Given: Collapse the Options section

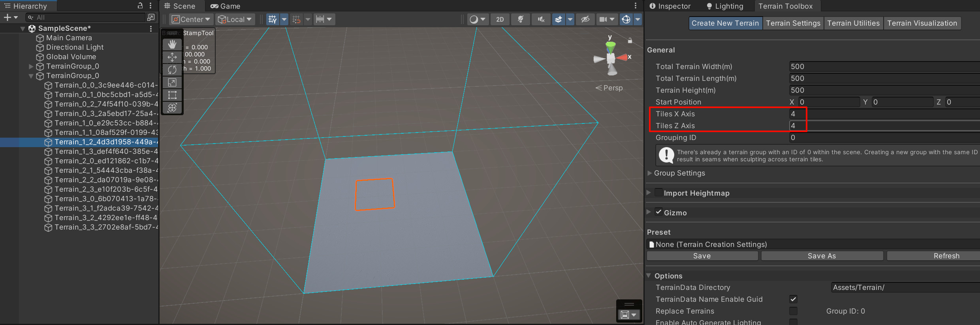Looking at the screenshot, I should pos(649,275).
